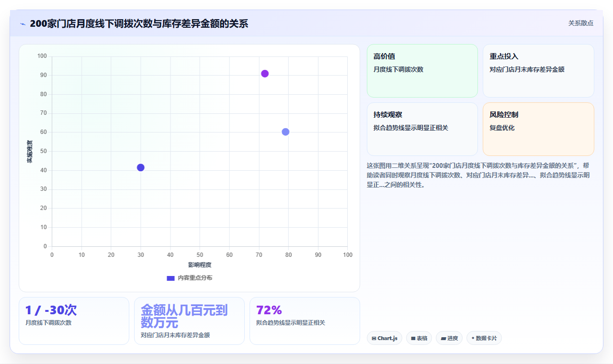Click the 关系散点 label in header
Image resolution: width=613 pixels, height=364 pixels.
tap(581, 23)
